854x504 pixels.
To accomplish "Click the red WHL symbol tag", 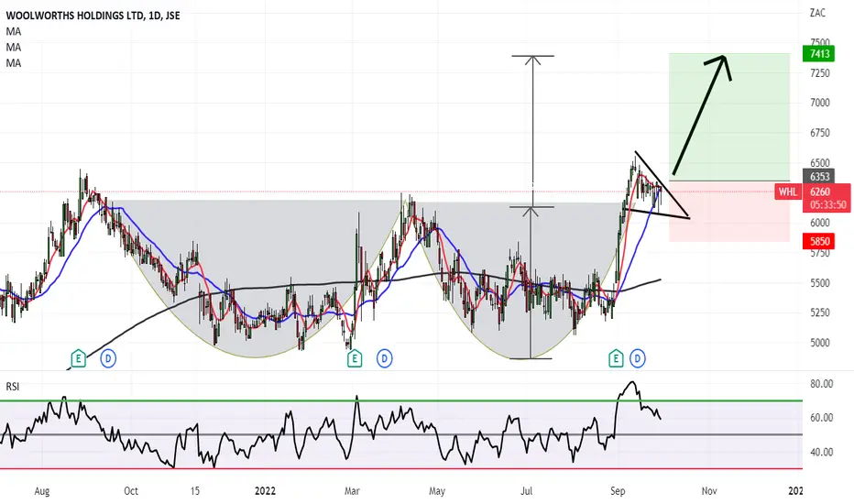I will click(x=788, y=192).
